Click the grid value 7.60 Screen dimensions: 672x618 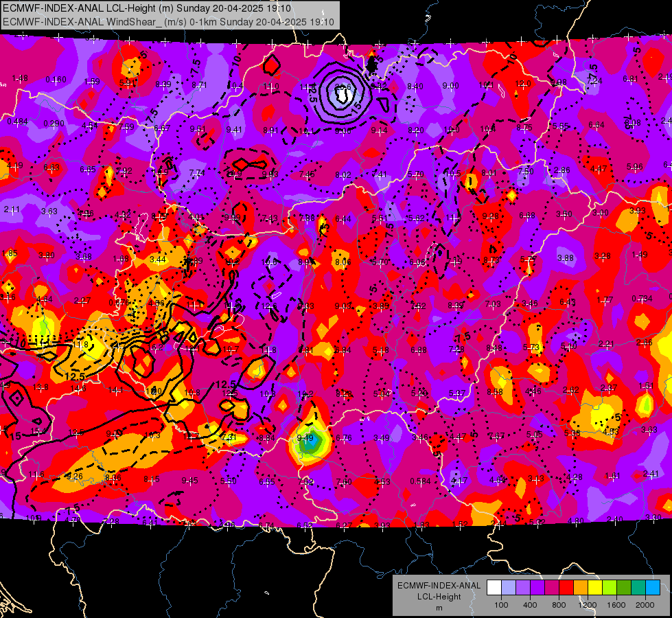[344, 482]
